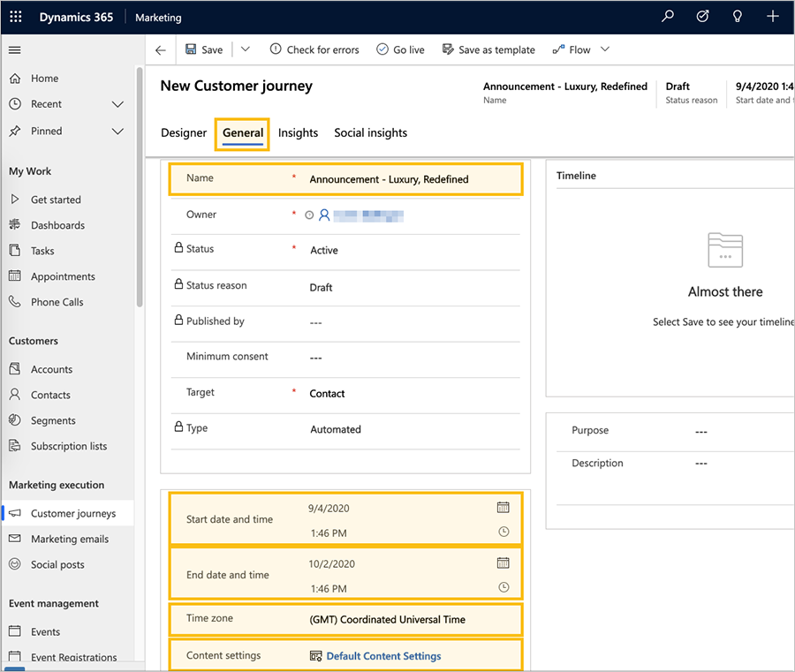The image size is (795, 672).
Task: Click the back arrow button
Action: coord(160,50)
